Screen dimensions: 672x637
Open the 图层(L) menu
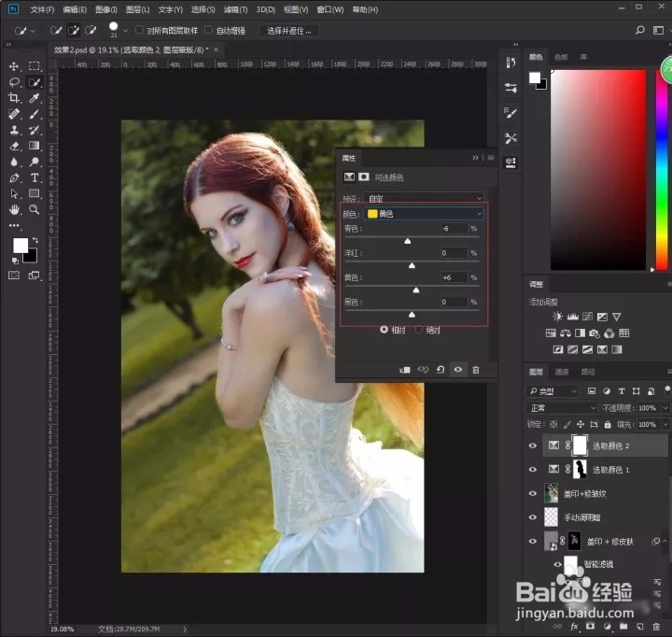point(137,9)
